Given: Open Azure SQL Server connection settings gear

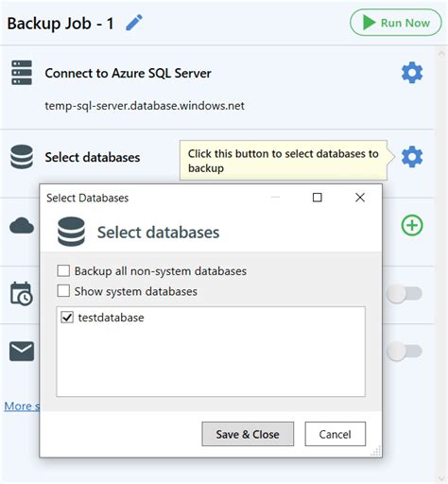Looking at the screenshot, I should pos(412,73).
